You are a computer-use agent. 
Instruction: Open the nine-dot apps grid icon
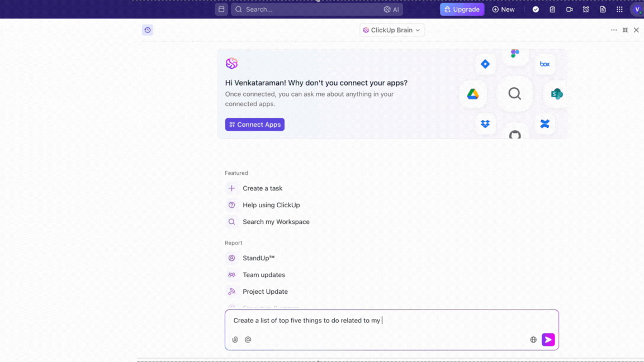620,9
